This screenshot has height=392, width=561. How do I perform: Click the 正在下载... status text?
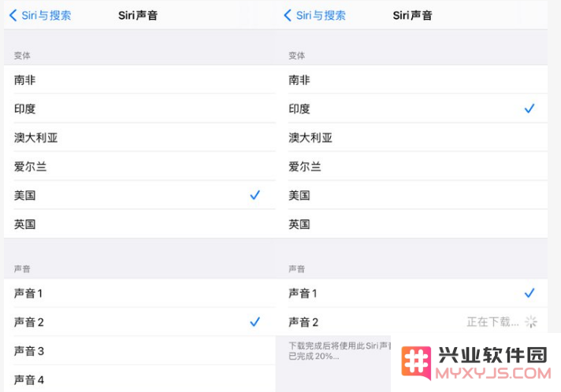click(492, 322)
